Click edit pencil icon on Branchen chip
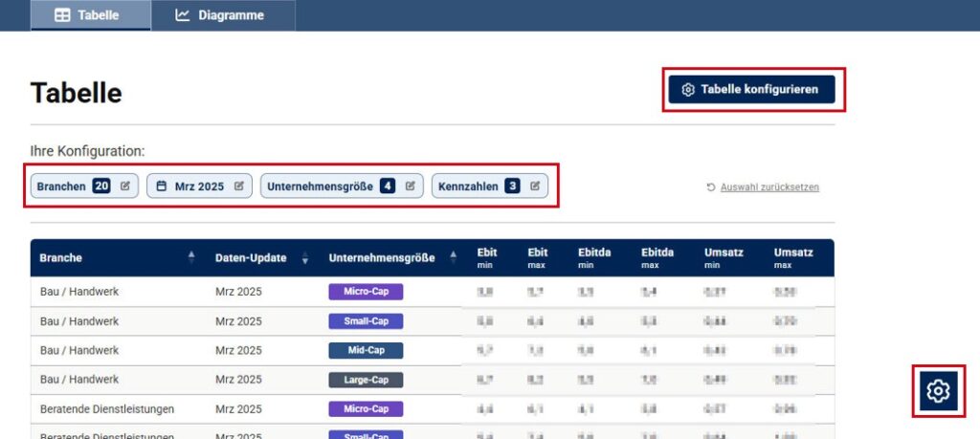The width and height of the screenshot is (980, 439). point(125,186)
